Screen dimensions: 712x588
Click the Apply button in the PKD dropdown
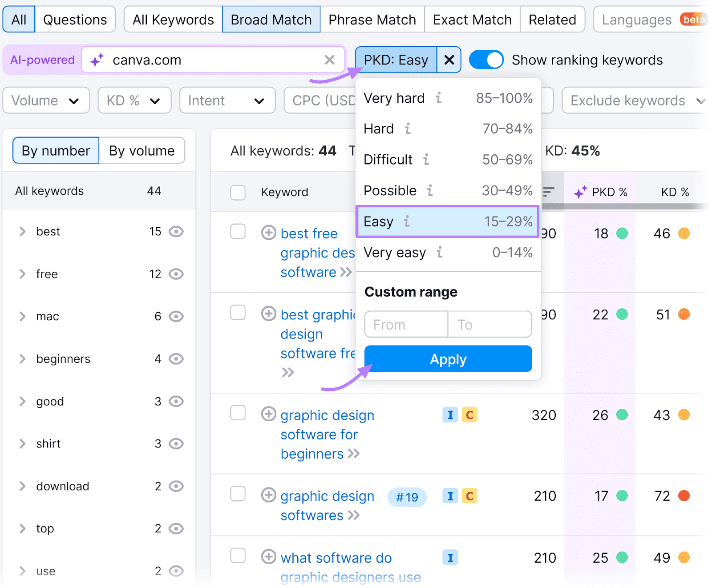(448, 359)
